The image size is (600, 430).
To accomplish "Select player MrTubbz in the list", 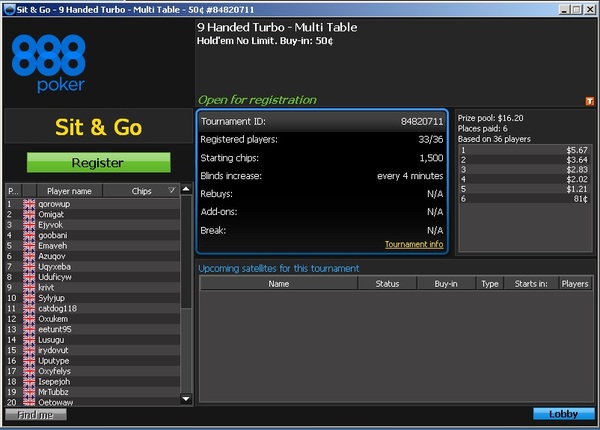I will coord(93,392).
